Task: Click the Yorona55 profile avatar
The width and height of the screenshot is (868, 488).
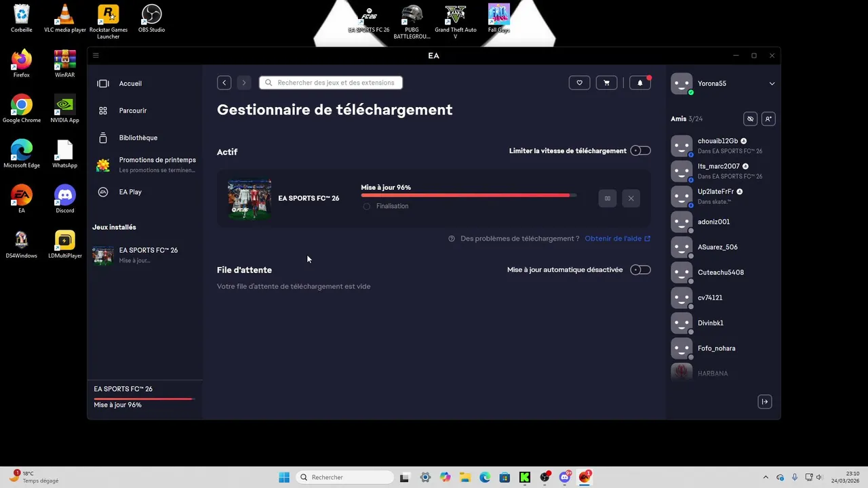Action: click(x=682, y=83)
